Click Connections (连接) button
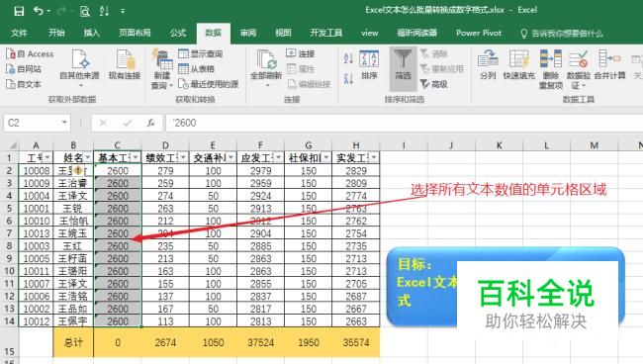 click(301, 53)
